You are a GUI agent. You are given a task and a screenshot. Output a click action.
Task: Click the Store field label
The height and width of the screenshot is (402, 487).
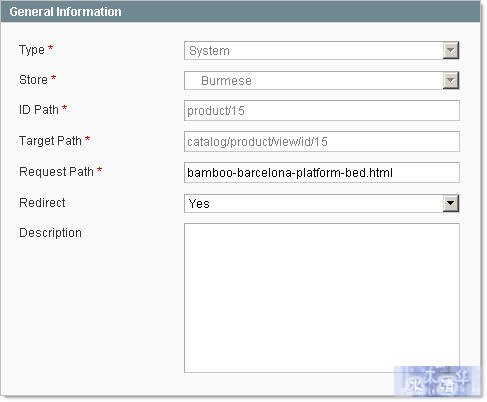coord(33,80)
